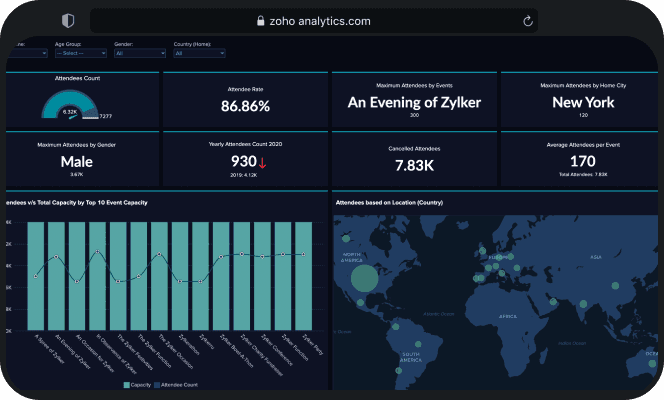
Task: Click the New York home city card
Action: coord(583,100)
